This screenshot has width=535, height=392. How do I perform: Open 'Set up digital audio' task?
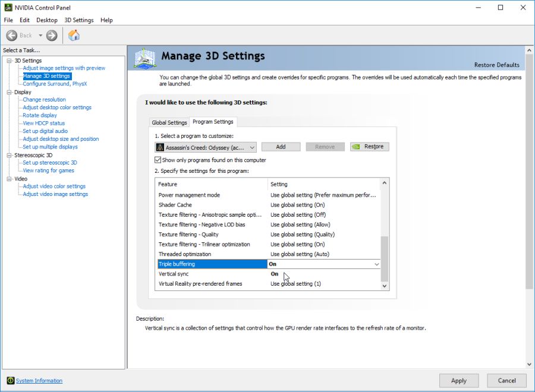(45, 131)
